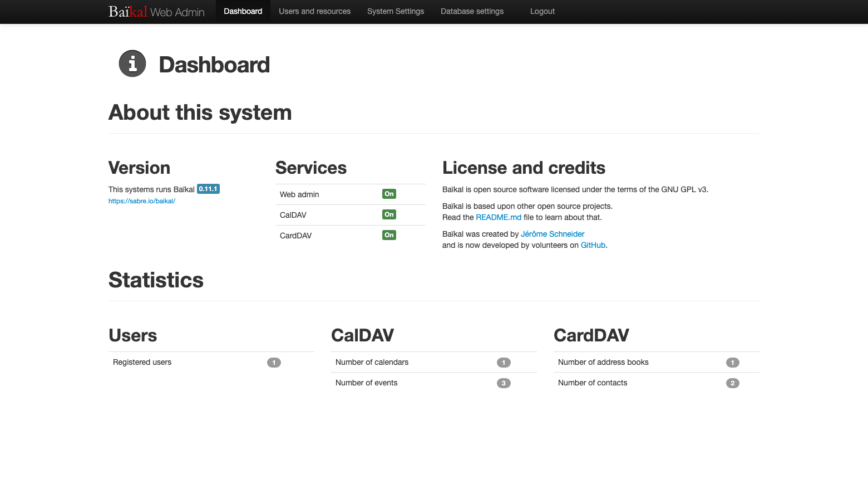Click the 'Services' heading

click(311, 168)
